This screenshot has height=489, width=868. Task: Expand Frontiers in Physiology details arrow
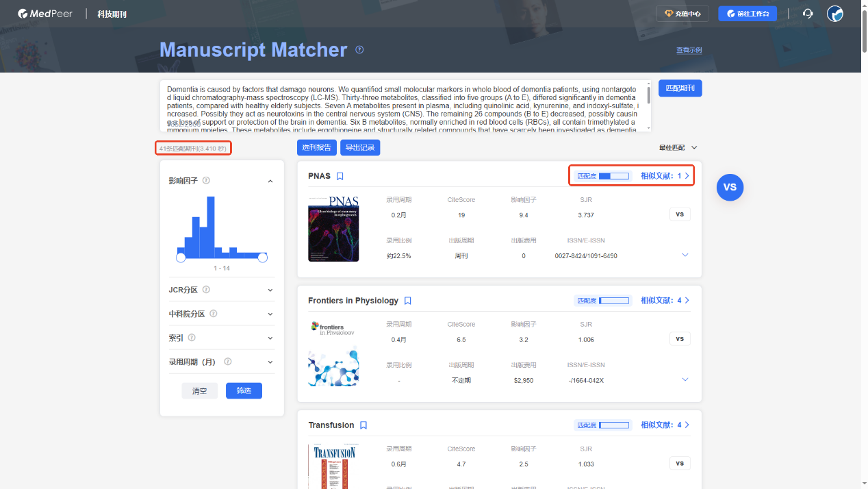point(685,379)
